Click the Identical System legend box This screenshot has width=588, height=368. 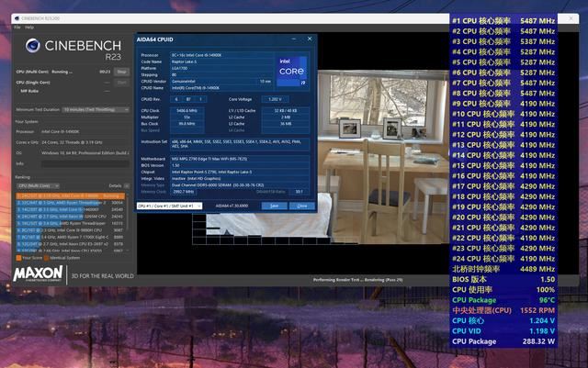pos(47,258)
